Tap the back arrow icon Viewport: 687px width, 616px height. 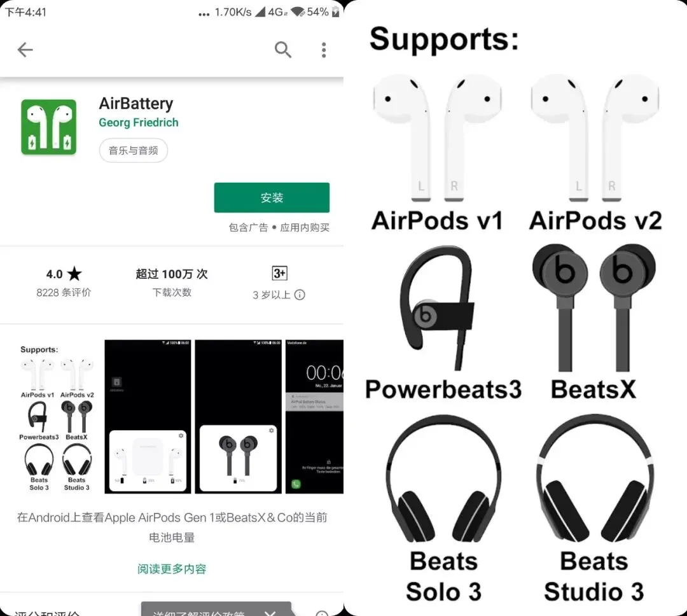pos(25,50)
